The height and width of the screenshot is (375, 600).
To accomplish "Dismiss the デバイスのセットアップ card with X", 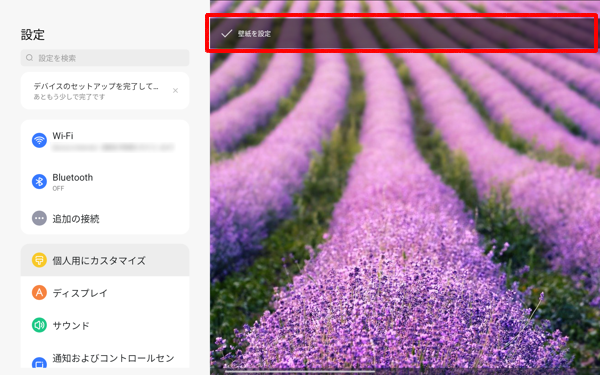I will [175, 91].
